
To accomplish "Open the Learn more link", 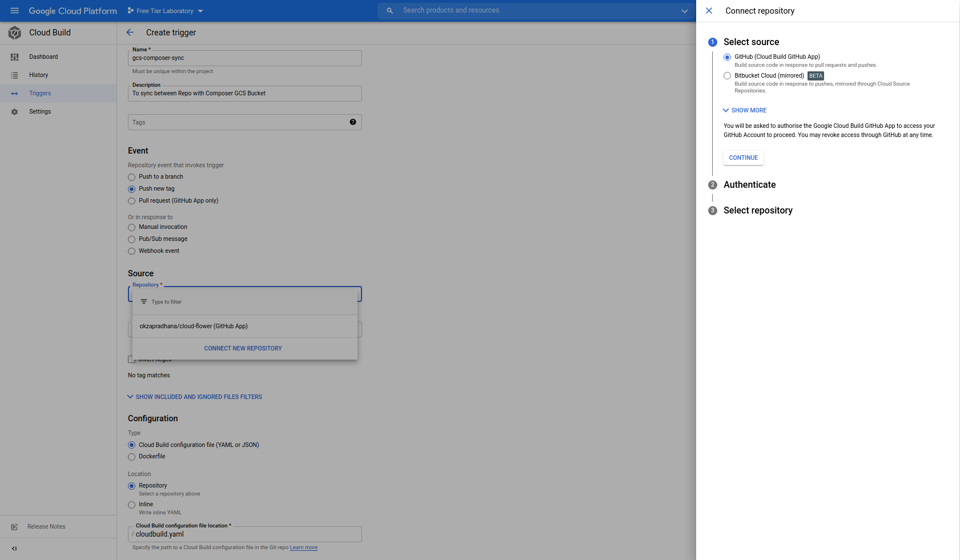I will [x=304, y=548].
